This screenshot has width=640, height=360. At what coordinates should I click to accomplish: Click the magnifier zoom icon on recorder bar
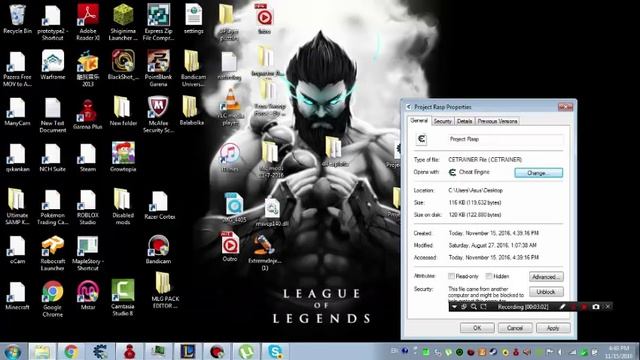click(474, 307)
